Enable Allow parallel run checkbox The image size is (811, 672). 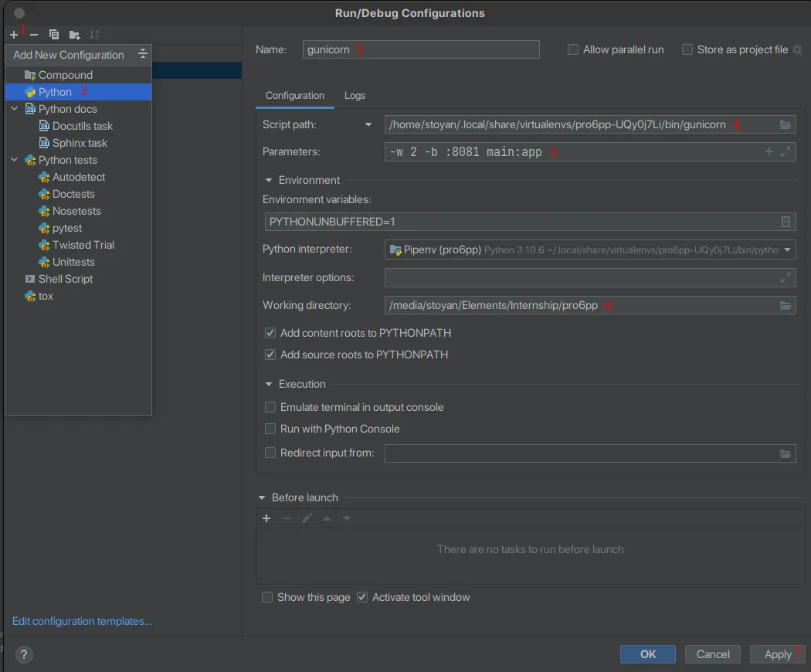click(573, 49)
